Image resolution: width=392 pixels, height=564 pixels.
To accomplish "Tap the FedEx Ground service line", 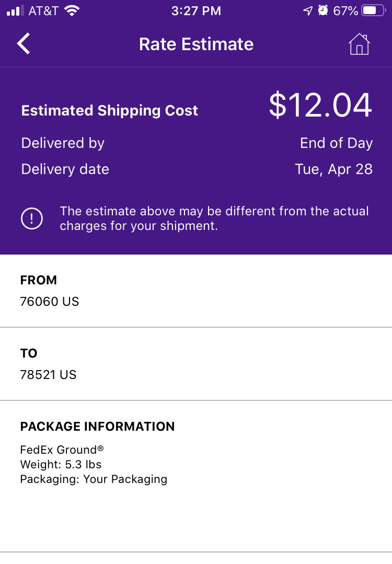I will (62, 450).
